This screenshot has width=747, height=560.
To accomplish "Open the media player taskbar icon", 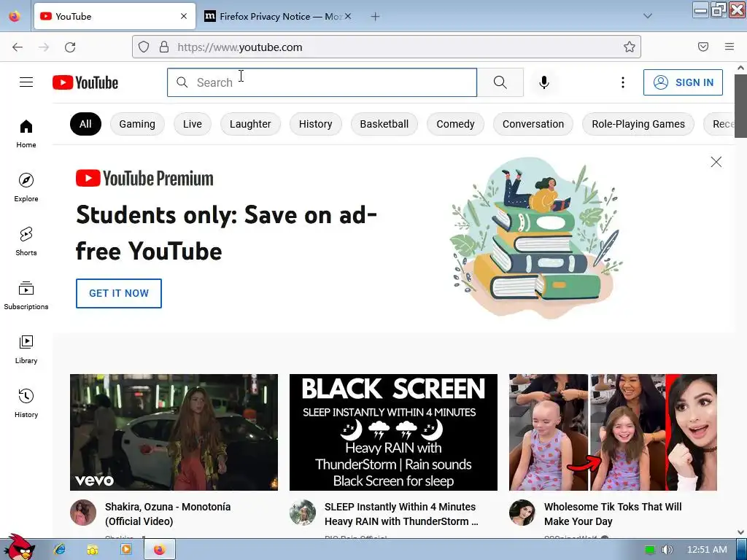I will click(x=125, y=550).
